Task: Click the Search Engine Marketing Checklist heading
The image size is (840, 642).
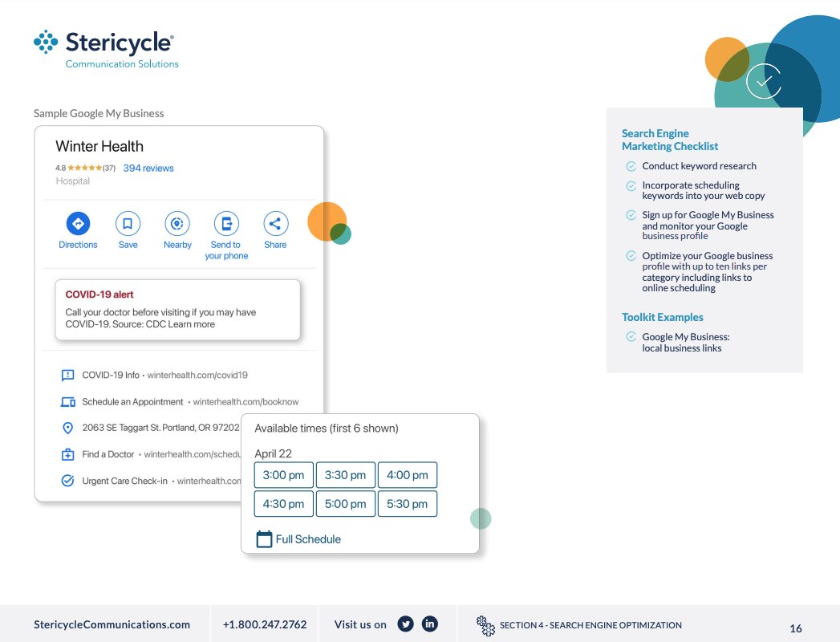Action: click(670, 140)
